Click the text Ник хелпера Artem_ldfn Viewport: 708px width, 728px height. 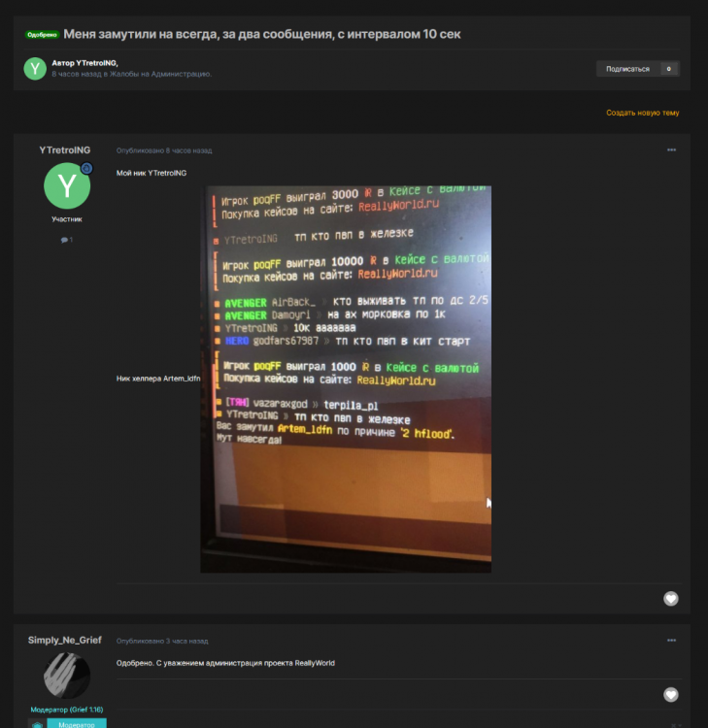[158, 379]
